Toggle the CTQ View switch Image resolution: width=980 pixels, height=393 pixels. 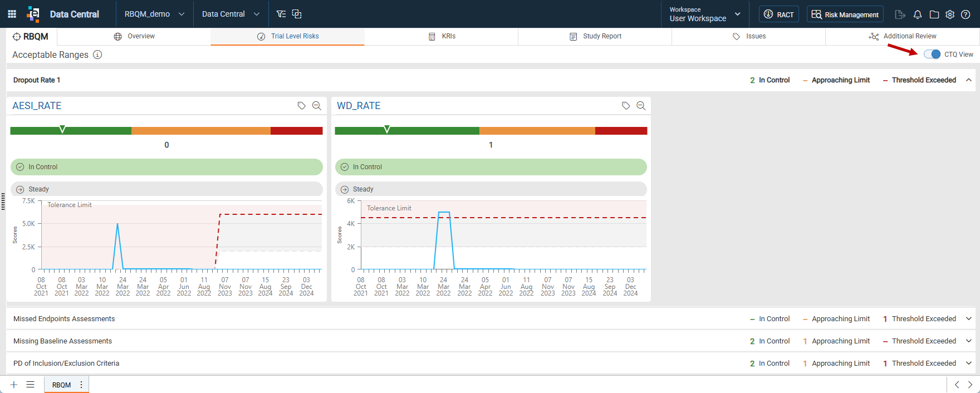(932, 54)
